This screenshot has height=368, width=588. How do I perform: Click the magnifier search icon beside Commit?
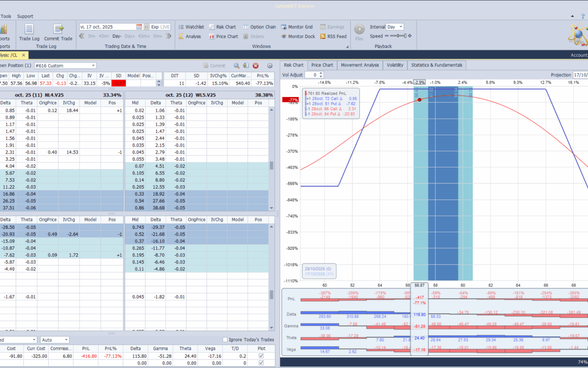237,66
